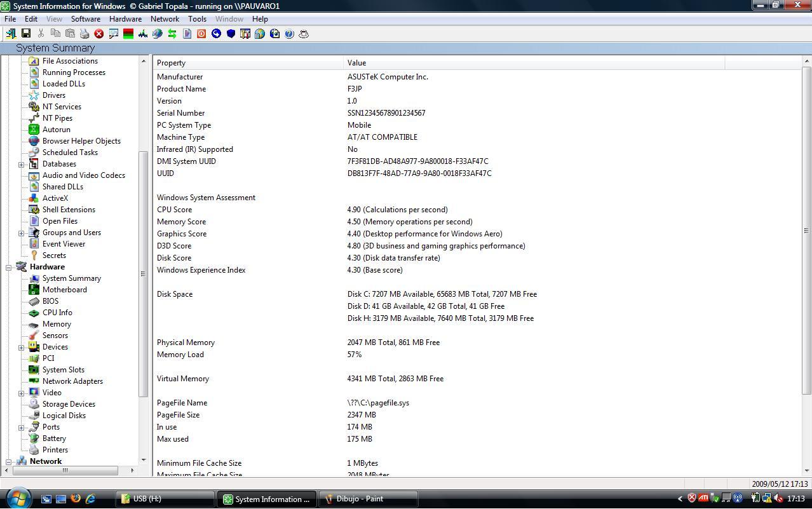The image size is (812, 509).
Task: Open the Edit menu
Action: [x=31, y=19]
